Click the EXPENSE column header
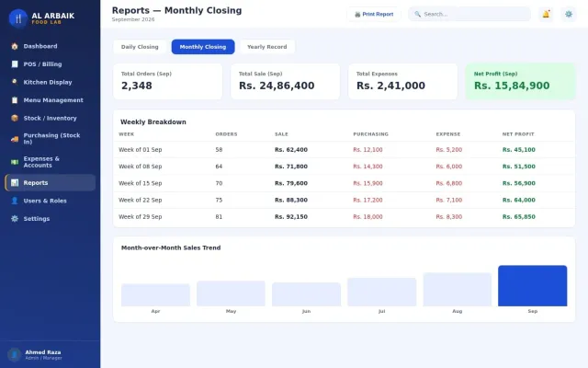The image size is (588, 368). [x=447, y=134]
